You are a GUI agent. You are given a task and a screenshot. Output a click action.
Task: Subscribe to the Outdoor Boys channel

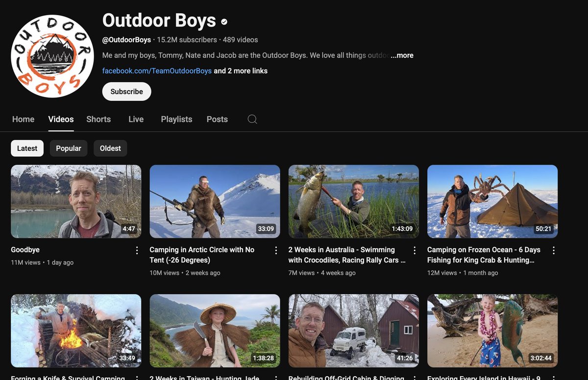126,92
